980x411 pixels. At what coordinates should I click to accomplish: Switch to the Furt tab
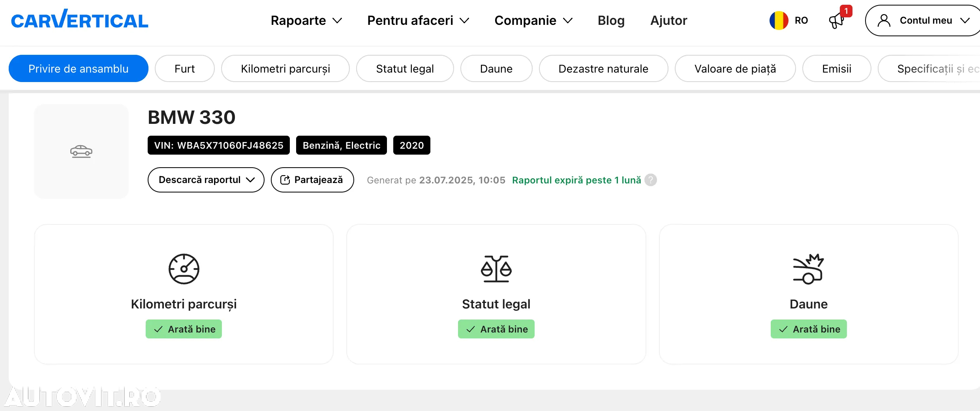(x=185, y=69)
